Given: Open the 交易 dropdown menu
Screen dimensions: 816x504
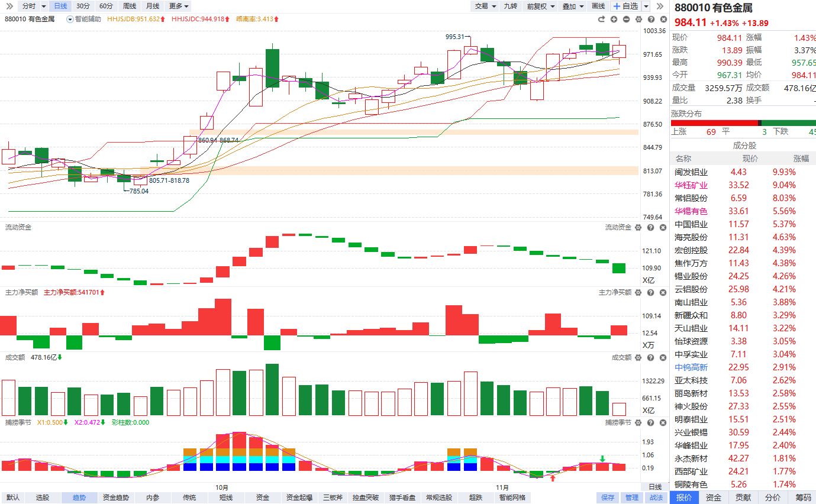Looking at the screenshot, I should (x=485, y=6).
